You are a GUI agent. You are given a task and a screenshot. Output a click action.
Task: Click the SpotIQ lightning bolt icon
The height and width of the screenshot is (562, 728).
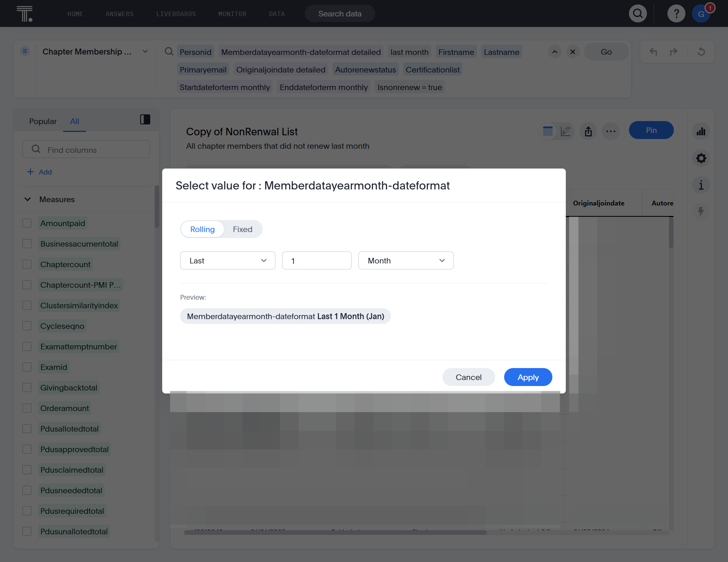(x=701, y=211)
